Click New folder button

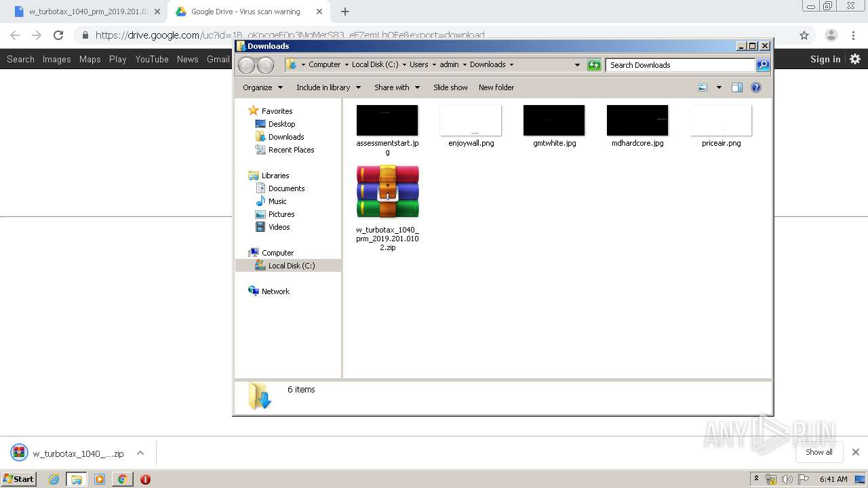click(x=496, y=87)
